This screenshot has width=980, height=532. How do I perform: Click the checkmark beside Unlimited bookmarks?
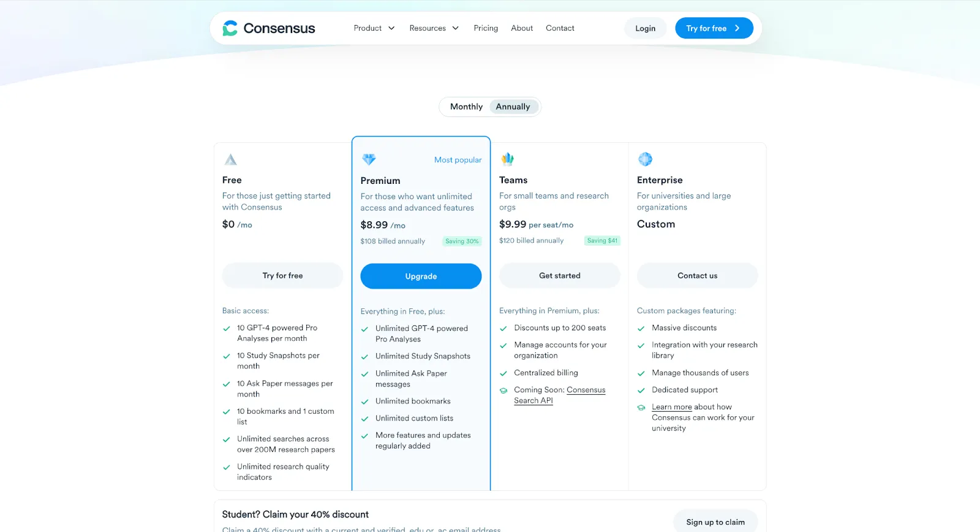click(x=365, y=401)
